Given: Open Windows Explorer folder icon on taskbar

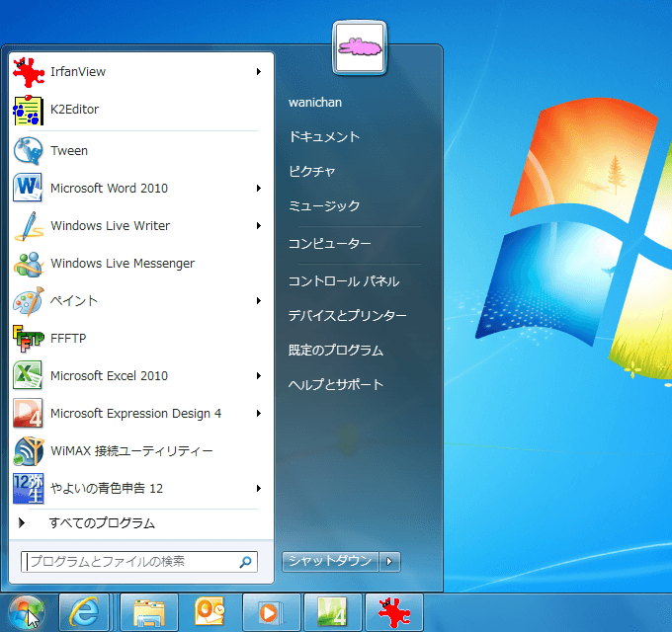Looking at the screenshot, I should [149, 612].
